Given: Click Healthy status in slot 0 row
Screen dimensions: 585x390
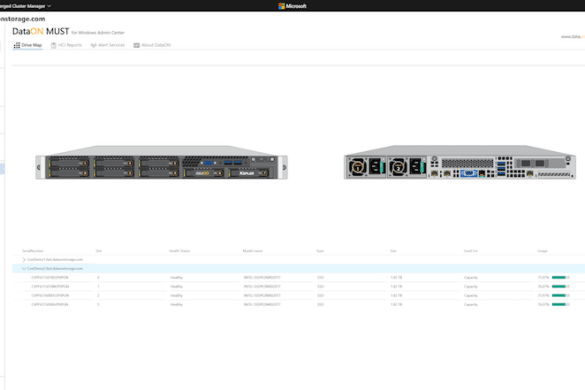Looking at the screenshot, I should (x=176, y=278).
